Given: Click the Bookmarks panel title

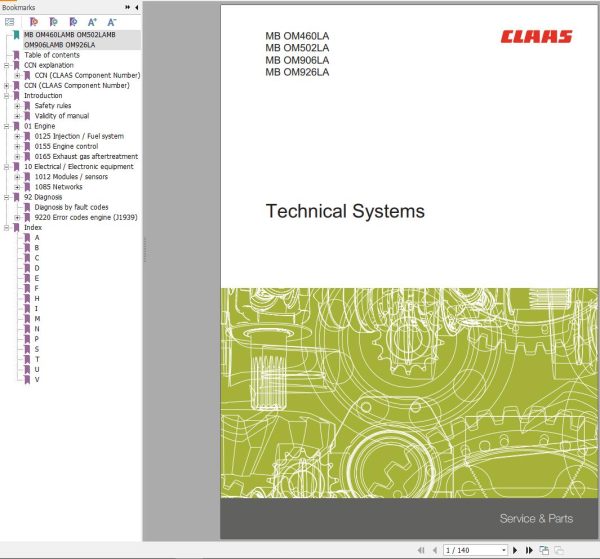Looking at the screenshot, I should point(18,7).
